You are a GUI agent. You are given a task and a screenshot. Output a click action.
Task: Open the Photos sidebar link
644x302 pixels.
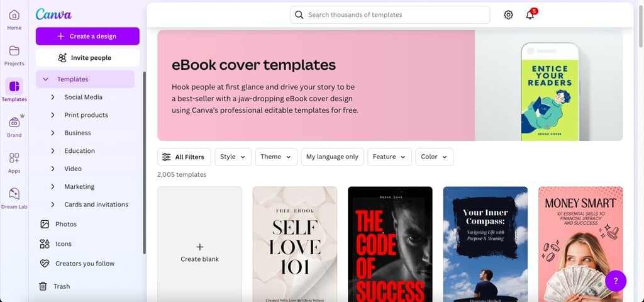(66, 224)
